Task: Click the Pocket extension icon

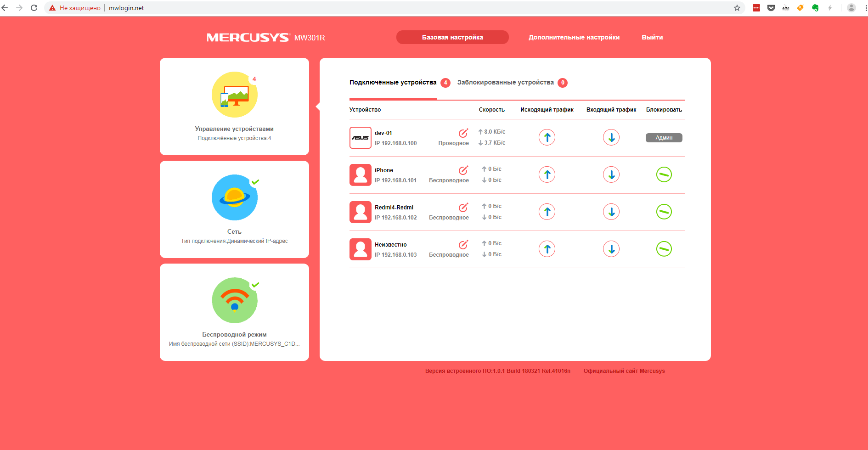Action: tap(771, 8)
